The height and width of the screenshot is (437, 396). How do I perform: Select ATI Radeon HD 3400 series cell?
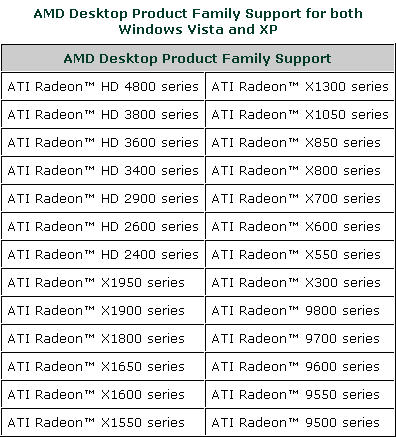pyautogui.click(x=103, y=170)
